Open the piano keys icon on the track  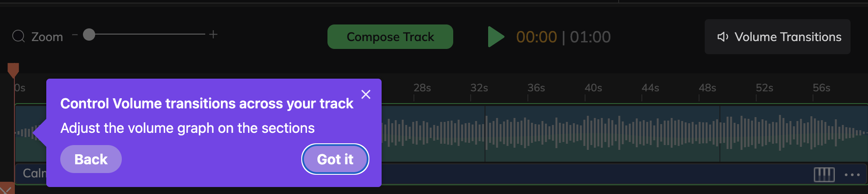(x=824, y=174)
